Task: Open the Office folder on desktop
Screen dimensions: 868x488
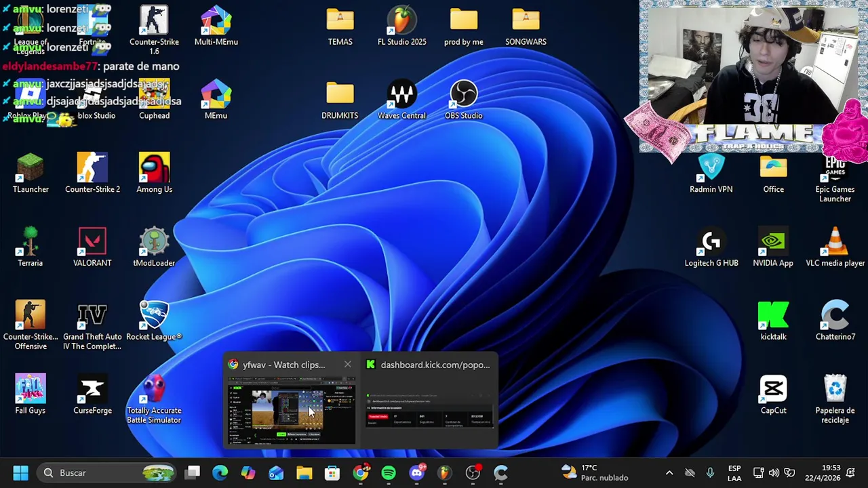Action: [x=773, y=174]
